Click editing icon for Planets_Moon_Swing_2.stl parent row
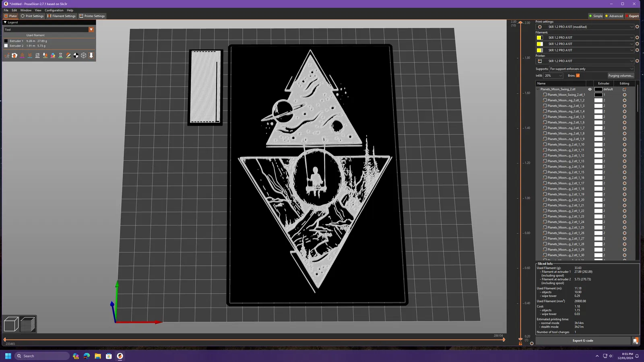644x362 pixels. pyautogui.click(x=624, y=89)
